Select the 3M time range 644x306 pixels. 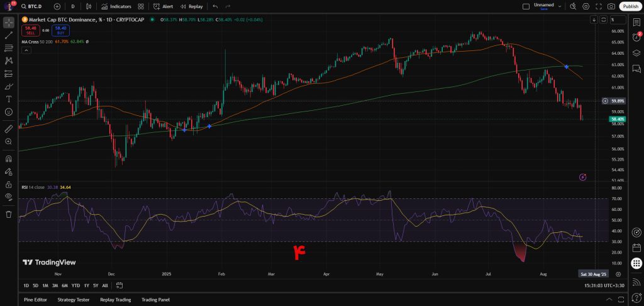55,285
